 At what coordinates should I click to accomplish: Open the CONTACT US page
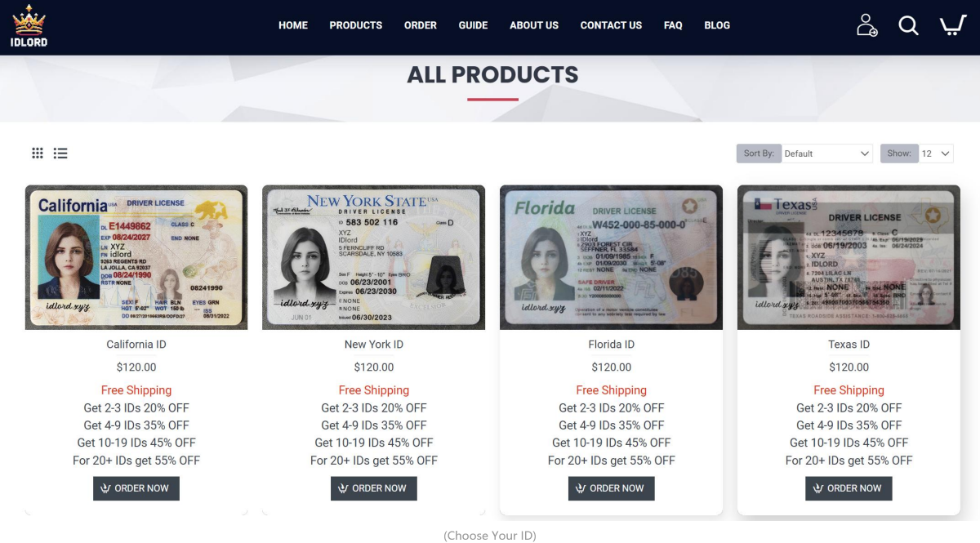tap(611, 25)
